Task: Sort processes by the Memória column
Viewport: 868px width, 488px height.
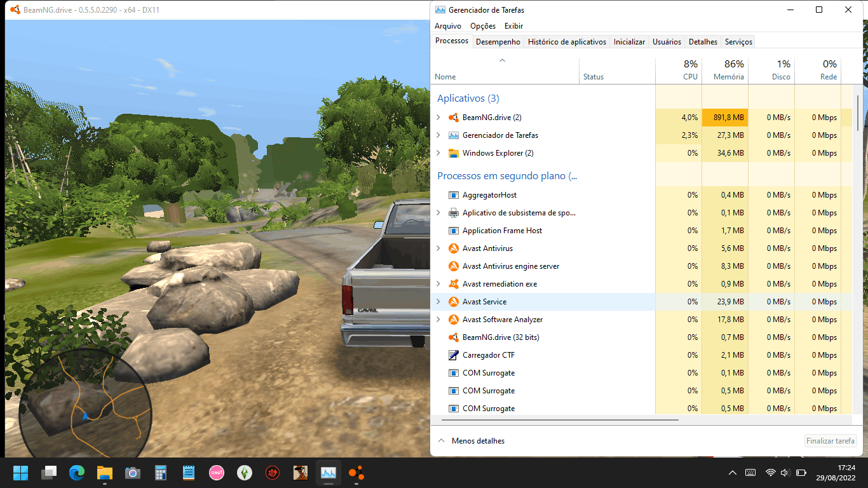Action: tap(725, 71)
